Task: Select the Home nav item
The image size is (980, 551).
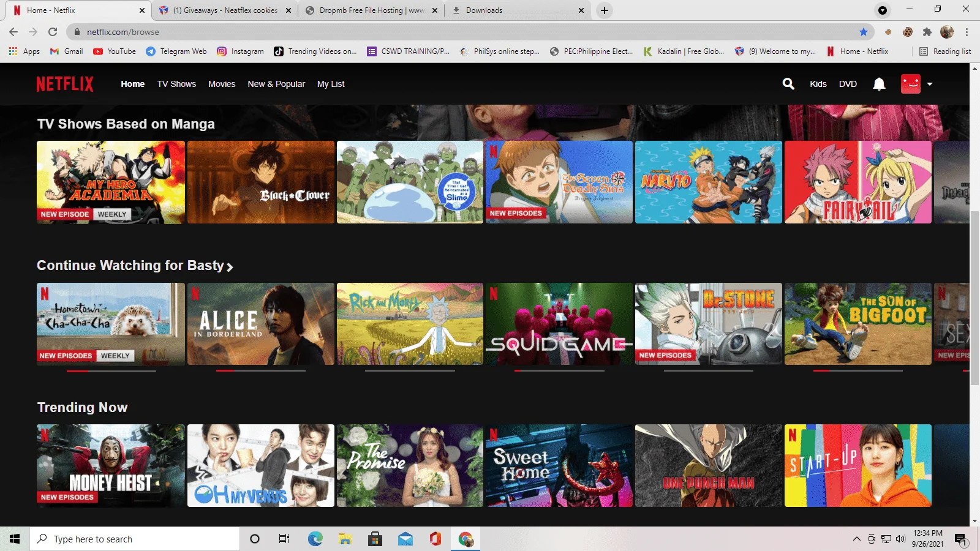Action: pos(133,84)
